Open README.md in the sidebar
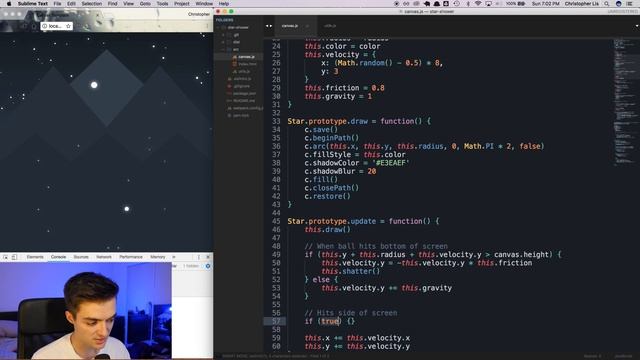This screenshot has height=360, width=640. [243, 101]
